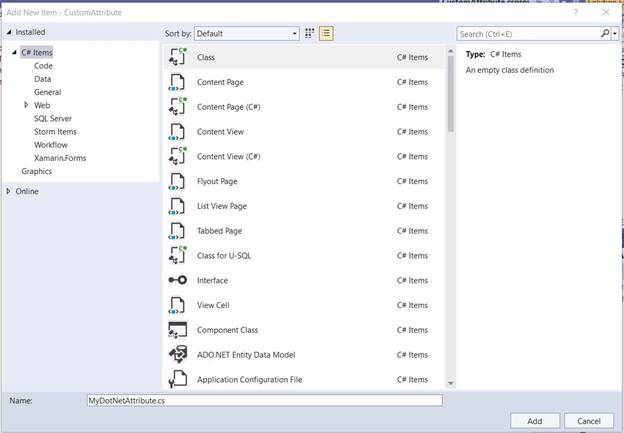
Task: Click the Class for U-SQL icon
Action: [177, 255]
